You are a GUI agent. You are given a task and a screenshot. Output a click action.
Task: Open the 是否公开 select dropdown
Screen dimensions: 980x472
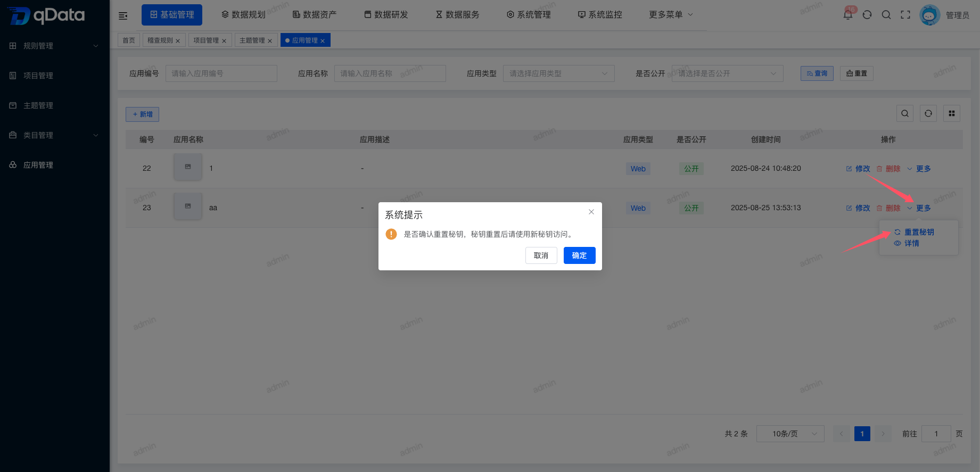728,73
